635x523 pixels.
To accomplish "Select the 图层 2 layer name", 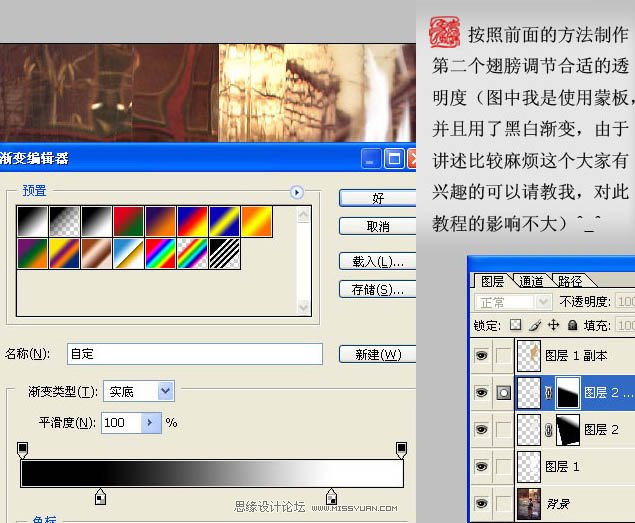I will (x=601, y=429).
